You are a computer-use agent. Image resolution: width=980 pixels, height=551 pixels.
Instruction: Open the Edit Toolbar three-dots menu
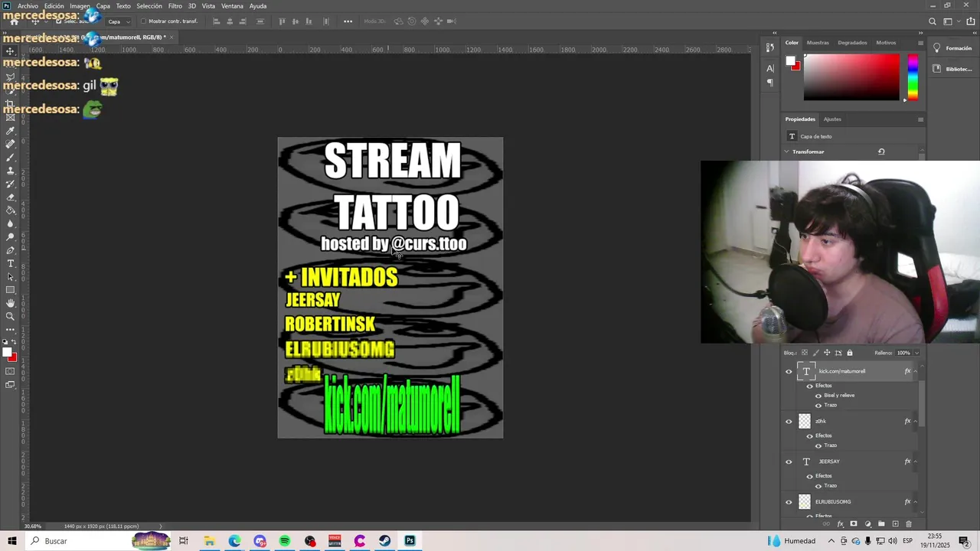click(x=10, y=330)
